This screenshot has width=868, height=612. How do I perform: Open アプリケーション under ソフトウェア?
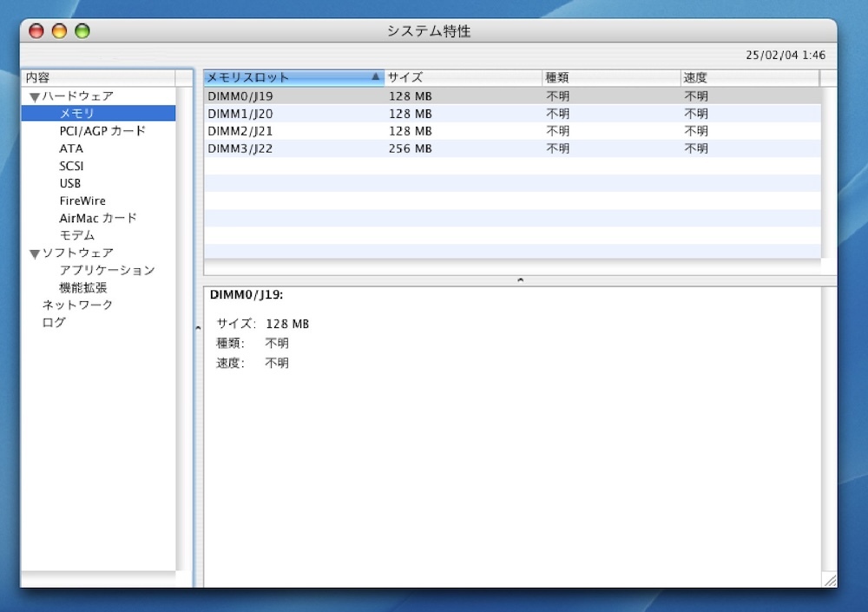coord(107,270)
